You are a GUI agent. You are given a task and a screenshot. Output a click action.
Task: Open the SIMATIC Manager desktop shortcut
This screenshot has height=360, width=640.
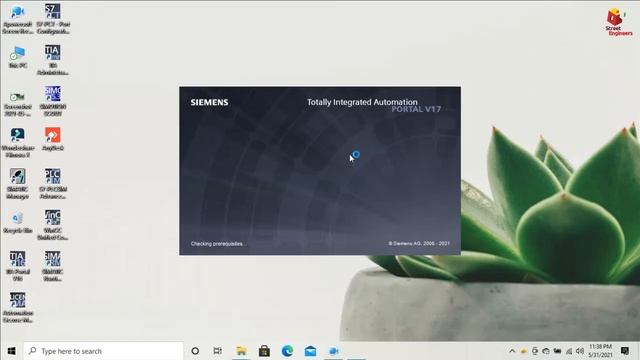click(18, 184)
